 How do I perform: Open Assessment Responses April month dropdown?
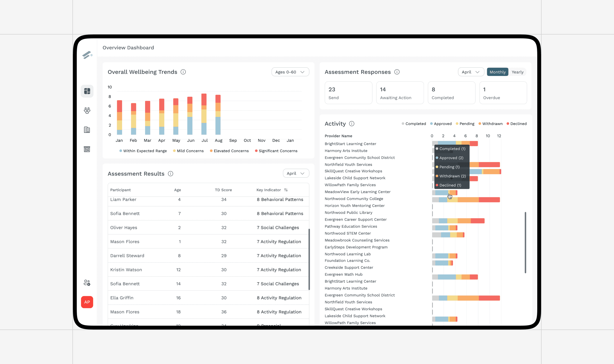471,72
